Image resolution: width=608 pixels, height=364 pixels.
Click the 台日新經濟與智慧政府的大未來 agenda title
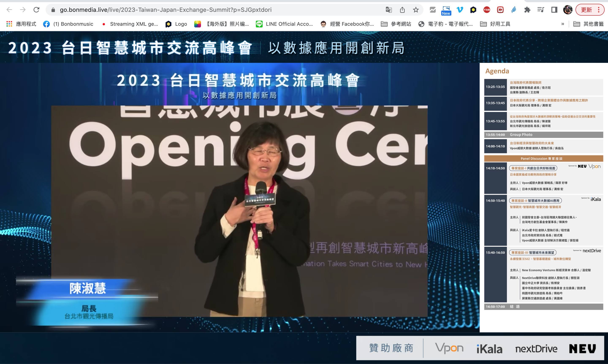[532, 143]
